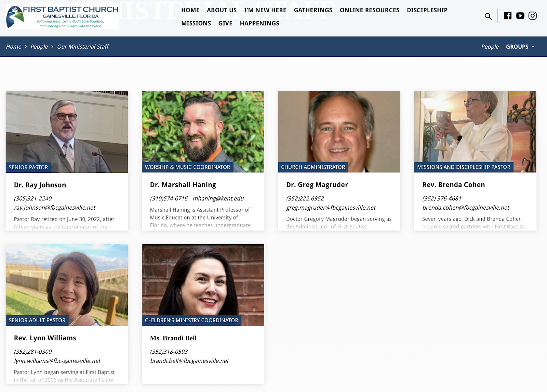
Task: Open the Dr. Marshall Haning profile name
Action: pyautogui.click(x=183, y=185)
